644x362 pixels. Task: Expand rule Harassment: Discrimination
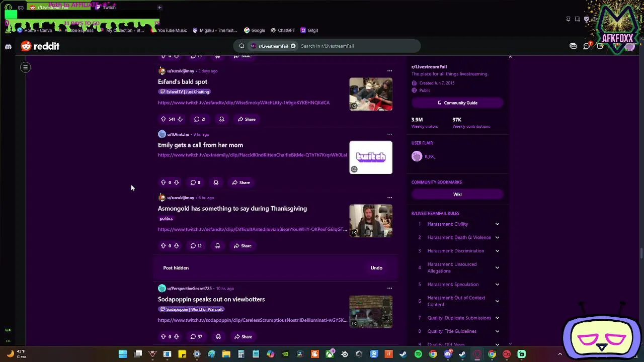tap(497, 251)
